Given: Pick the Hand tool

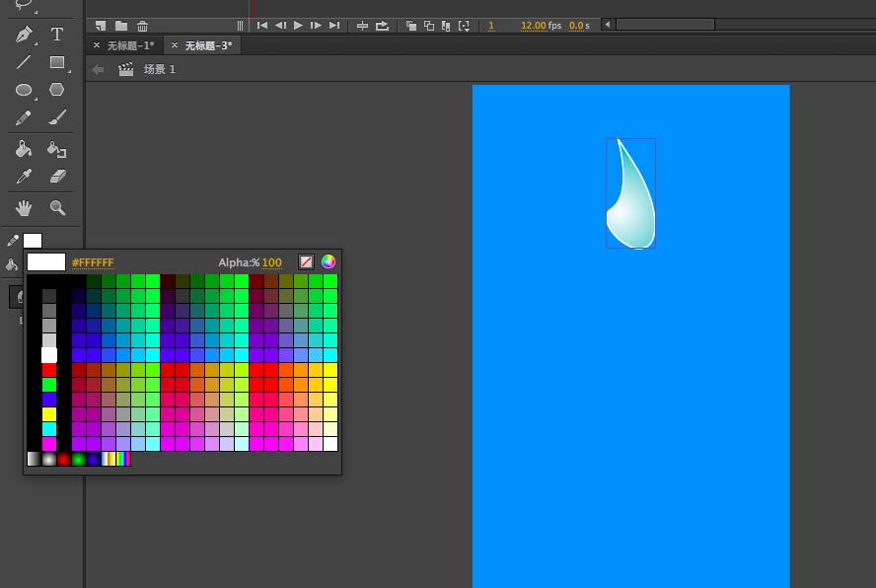Looking at the screenshot, I should (24, 208).
